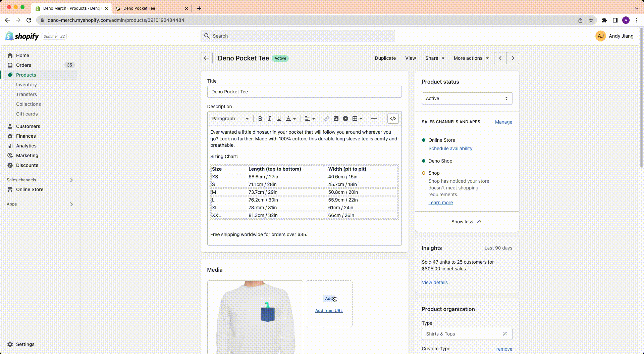
Task: Click View details under Insights
Action: click(x=434, y=282)
